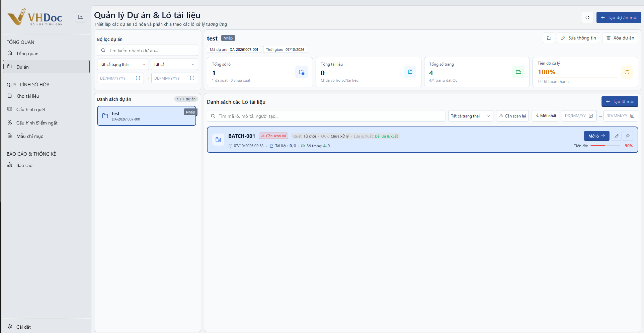Click Xóa dự án button
The image size is (644, 333).
coord(620,38)
